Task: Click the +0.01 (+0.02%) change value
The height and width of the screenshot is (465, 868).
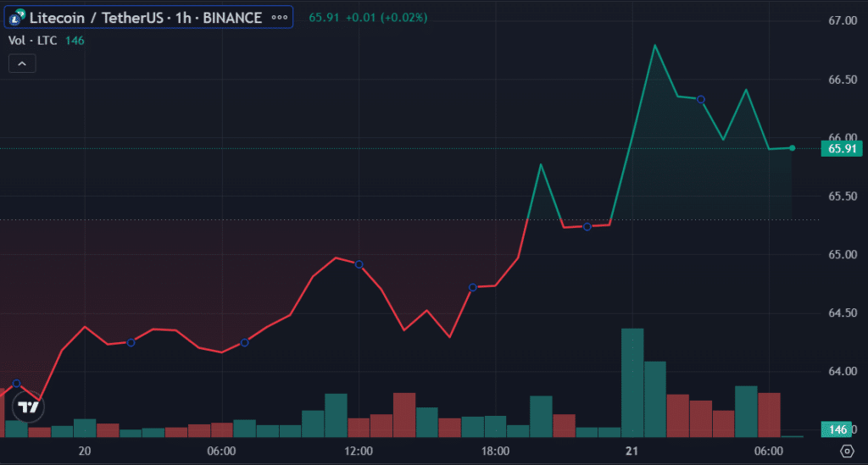Action: [387, 18]
